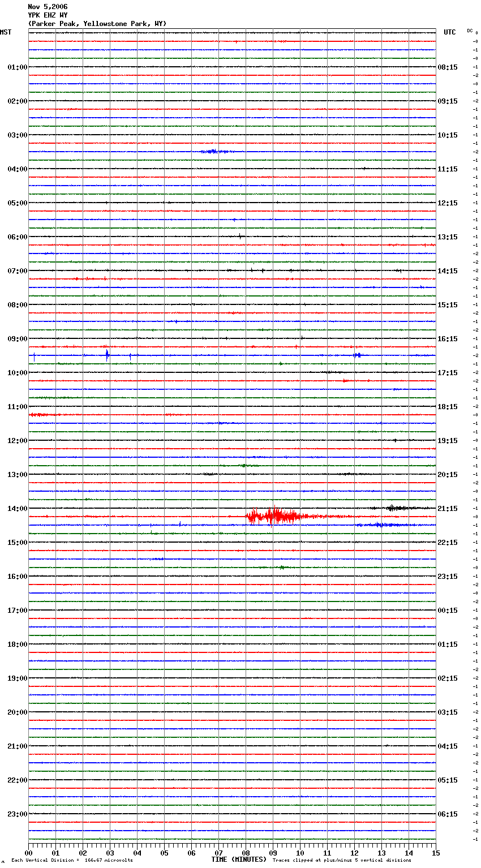Click the 06:00 MST time label

(x=18, y=237)
